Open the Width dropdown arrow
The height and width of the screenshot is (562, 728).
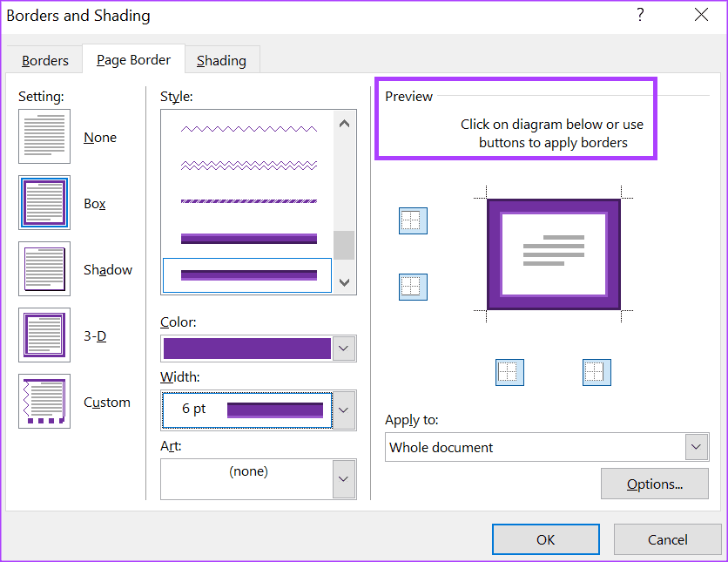coord(344,410)
